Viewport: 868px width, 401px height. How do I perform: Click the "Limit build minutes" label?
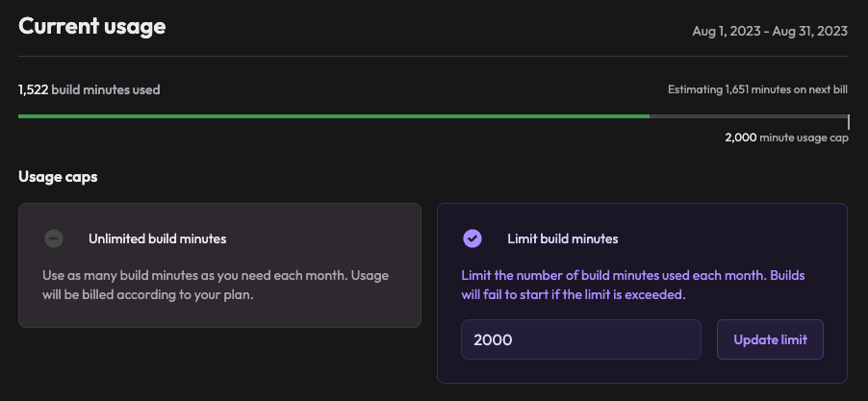click(562, 238)
